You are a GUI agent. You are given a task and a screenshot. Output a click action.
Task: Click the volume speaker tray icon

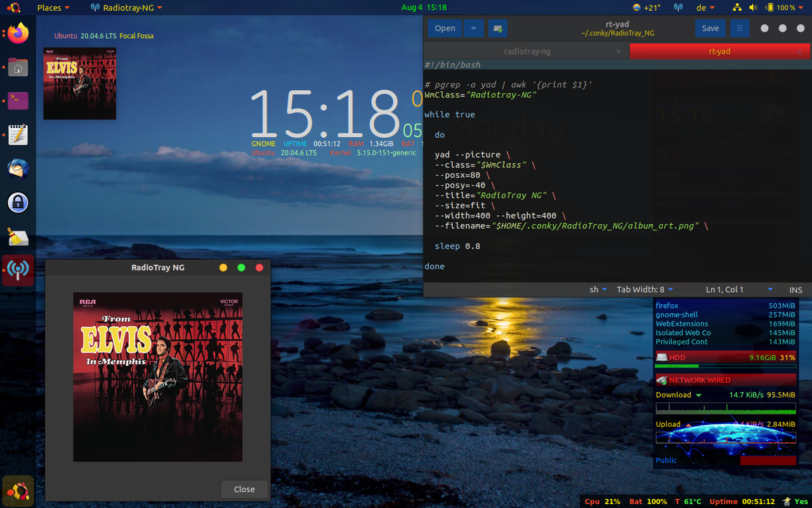753,8
